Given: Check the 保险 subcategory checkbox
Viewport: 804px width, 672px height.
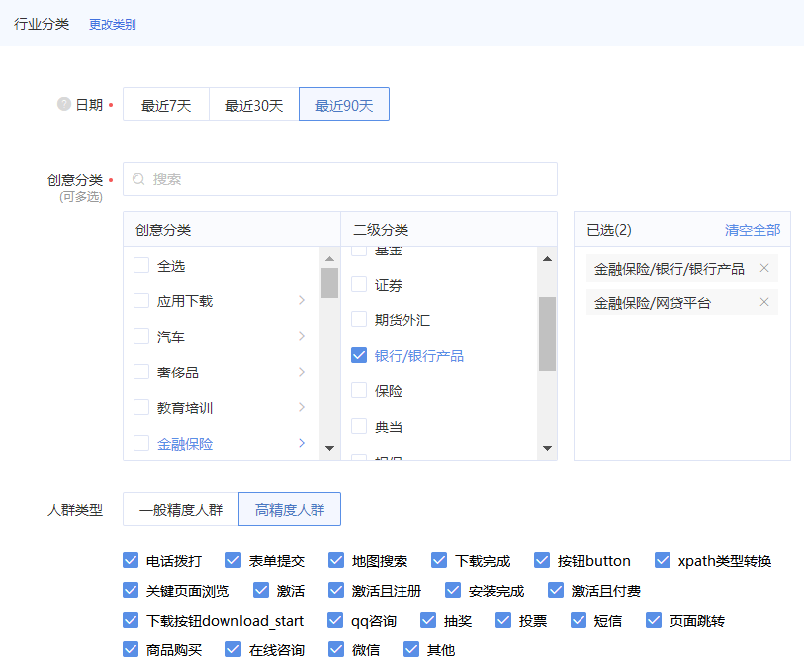Looking at the screenshot, I should click(359, 390).
